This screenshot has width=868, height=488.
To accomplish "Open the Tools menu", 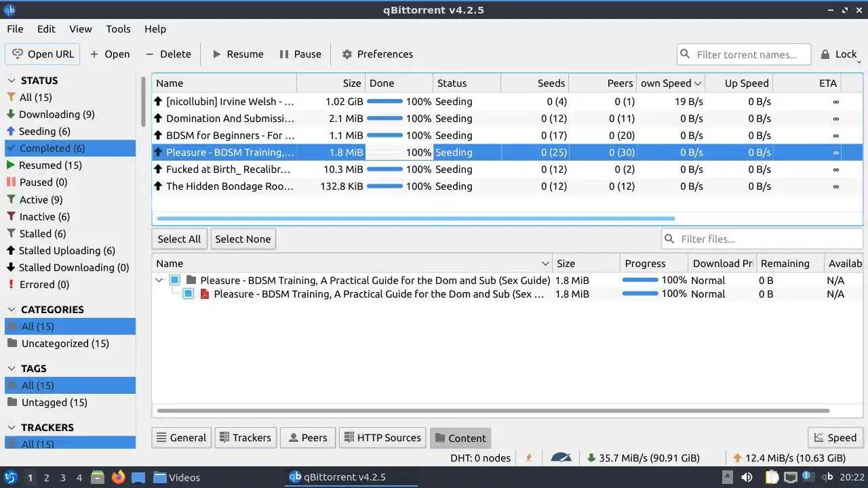I will point(118,29).
